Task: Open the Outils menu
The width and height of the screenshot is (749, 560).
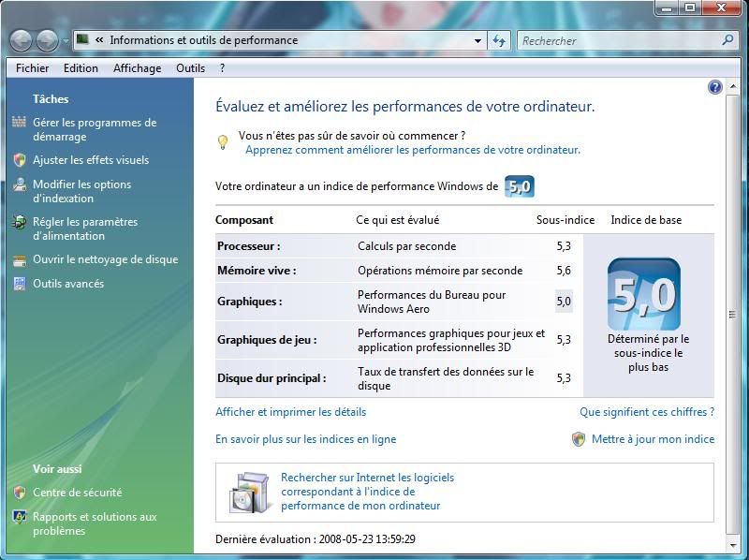Action: pos(191,68)
